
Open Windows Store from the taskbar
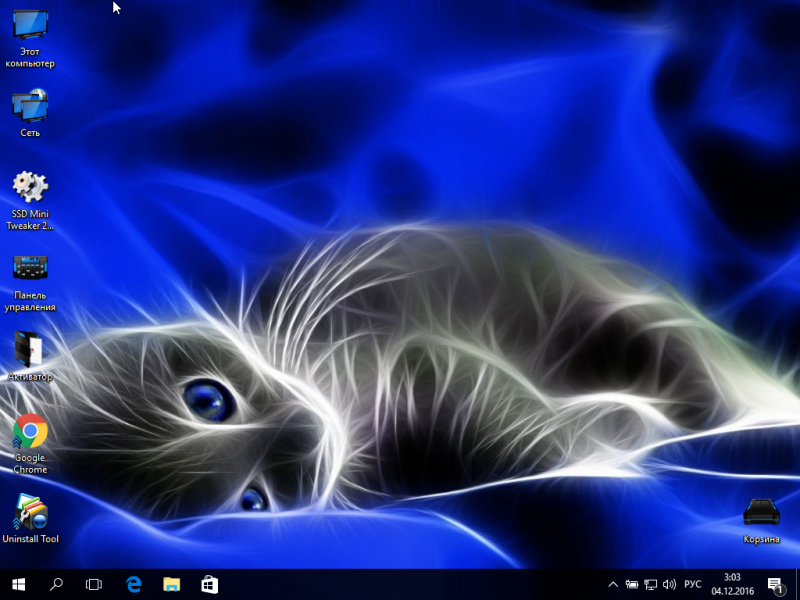tap(210, 585)
